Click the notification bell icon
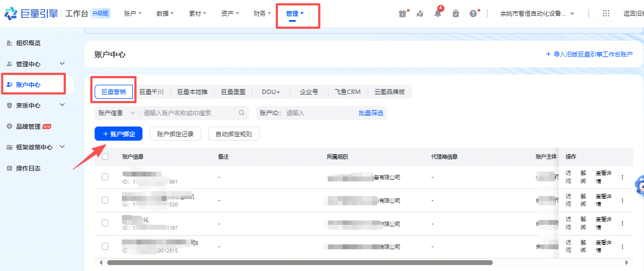Viewport: 644px width, 271px height. point(438,14)
